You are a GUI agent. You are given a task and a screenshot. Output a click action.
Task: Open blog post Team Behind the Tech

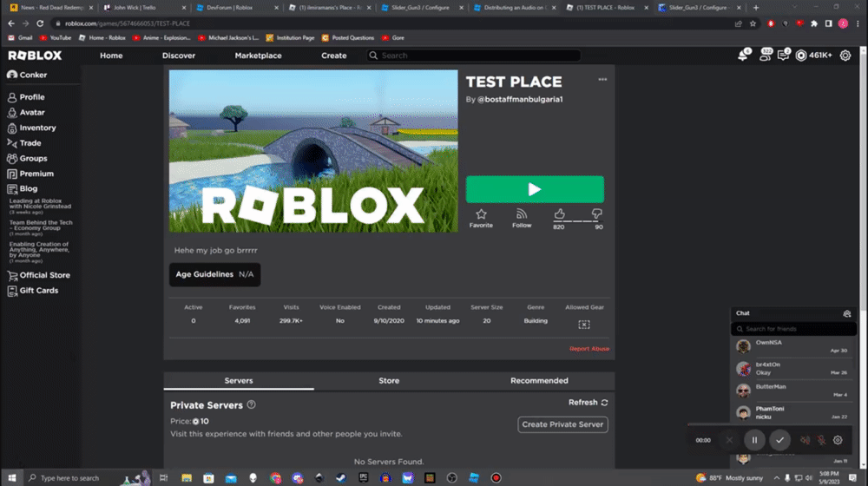pyautogui.click(x=41, y=226)
